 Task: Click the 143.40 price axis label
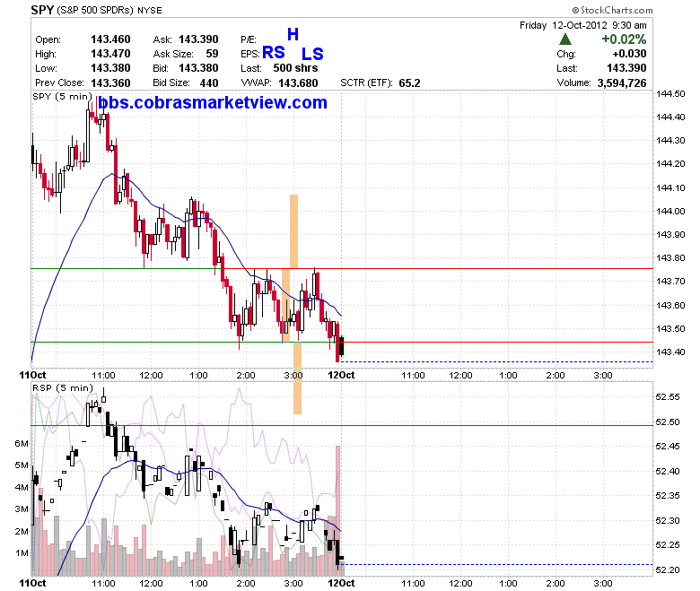click(x=670, y=352)
